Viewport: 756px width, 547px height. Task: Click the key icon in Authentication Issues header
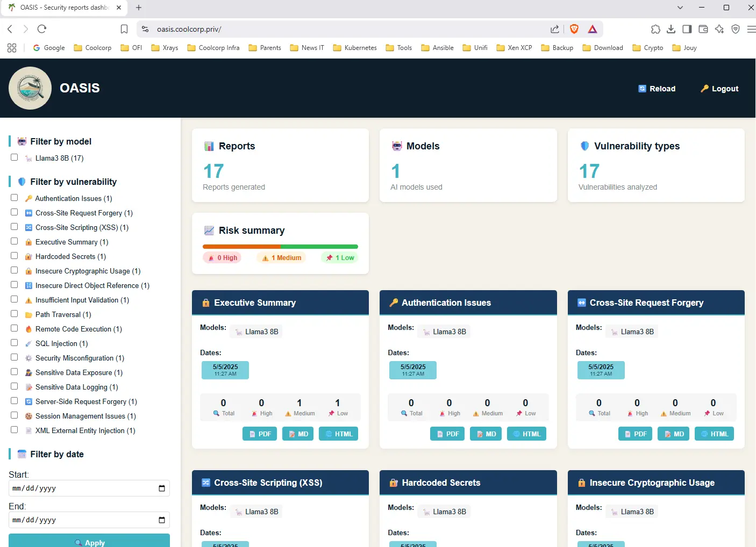point(394,303)
